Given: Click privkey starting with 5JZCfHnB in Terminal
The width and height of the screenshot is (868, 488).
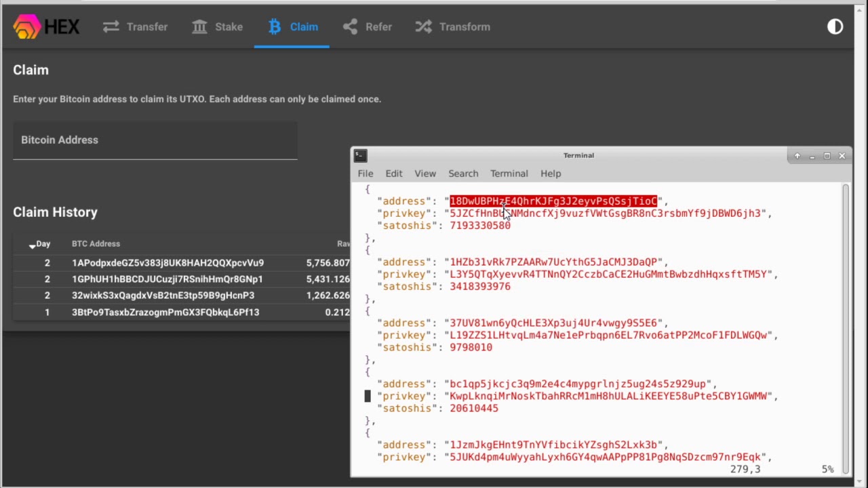Looking at the screenshot, I should (x=606, y=213).
